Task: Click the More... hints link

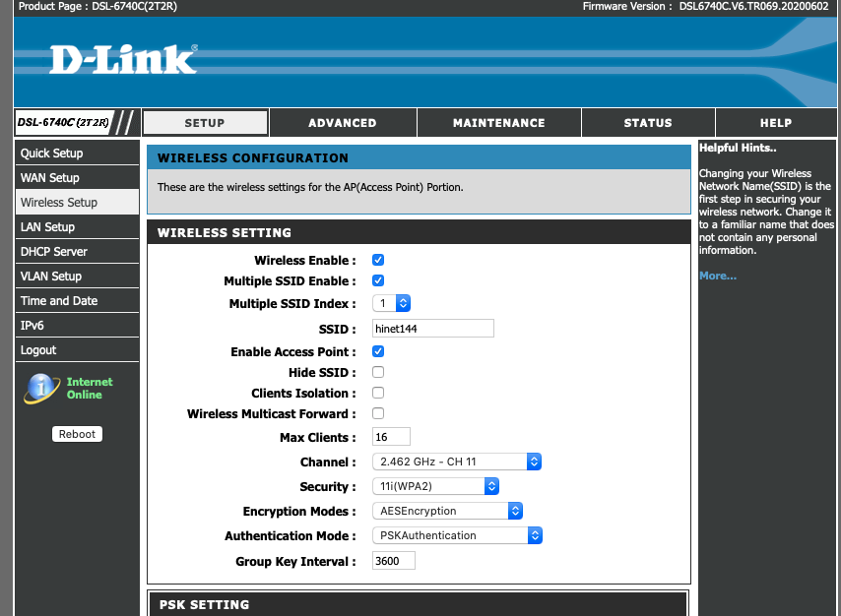Action: [x=717, y=276]
